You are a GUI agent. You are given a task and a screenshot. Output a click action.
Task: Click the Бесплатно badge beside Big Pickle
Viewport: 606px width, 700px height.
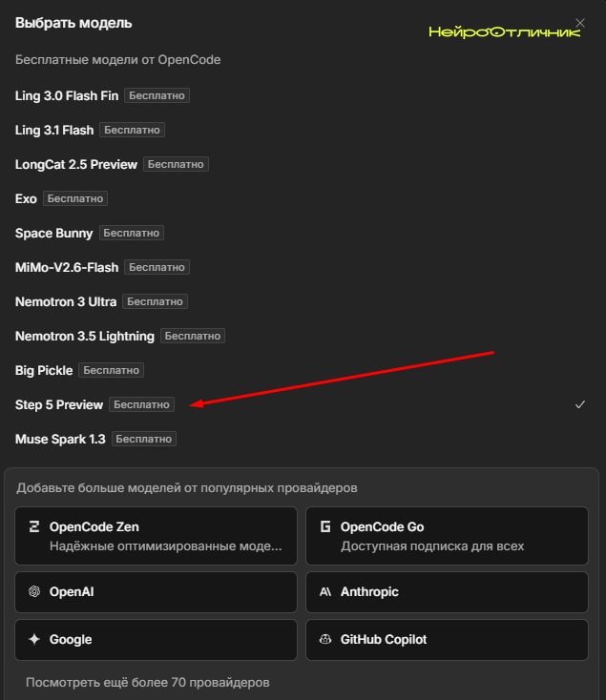112,371
